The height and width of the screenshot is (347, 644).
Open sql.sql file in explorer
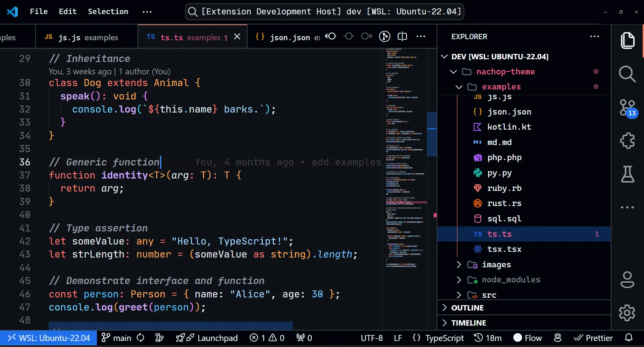click(x=524, y=219)
